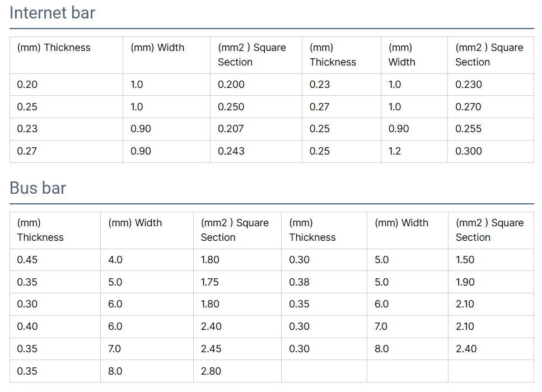The width and height of the screenshot is (542, 392).
Task: Click the 0.230 square section value
Action: pyautogui.click(x=468, y=85)
